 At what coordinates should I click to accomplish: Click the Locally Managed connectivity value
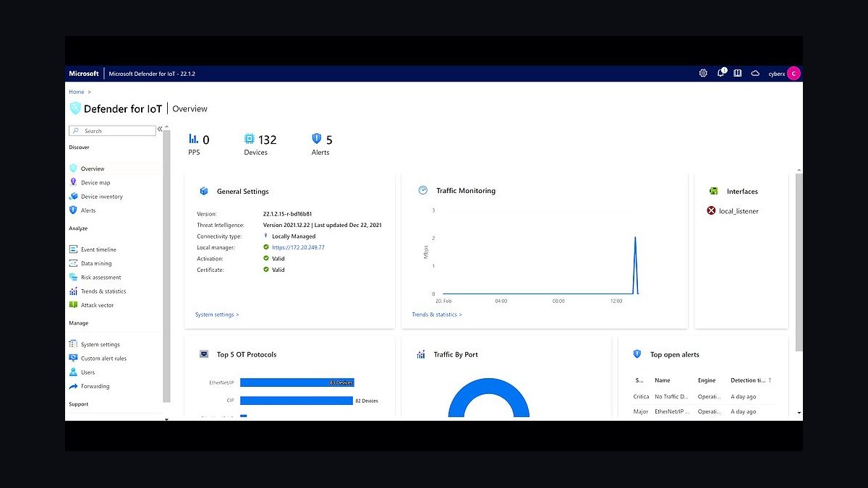coord(294,236)
